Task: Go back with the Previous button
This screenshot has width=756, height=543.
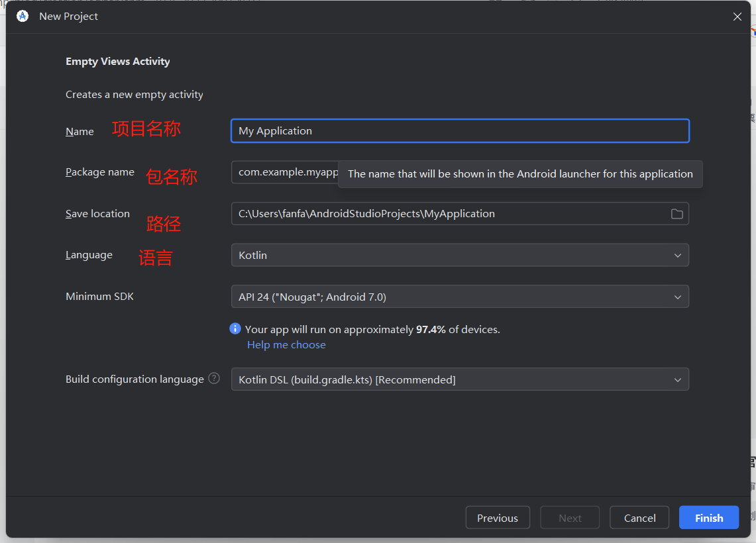Action: tap(498, 518)
